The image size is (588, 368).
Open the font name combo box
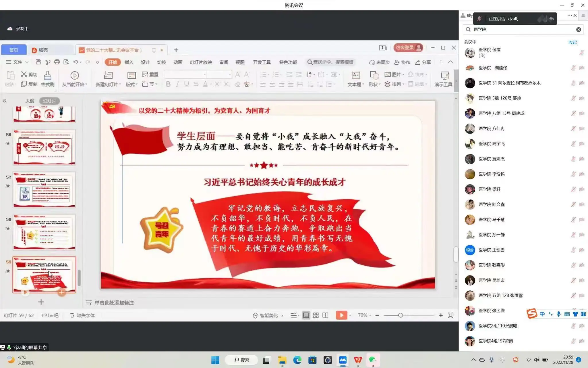[185, 74]
